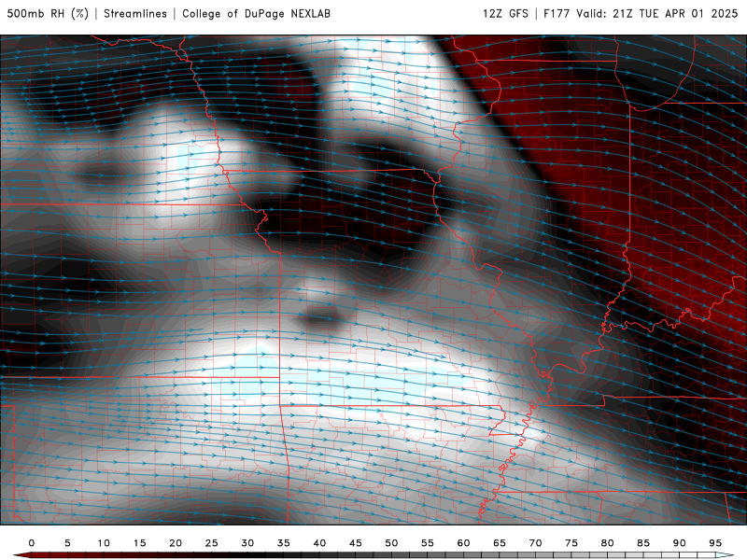Click "21Z TUE APR 01 2025" valid time
The height and width of the screenshot is (560, 747).
click(675, 14)
